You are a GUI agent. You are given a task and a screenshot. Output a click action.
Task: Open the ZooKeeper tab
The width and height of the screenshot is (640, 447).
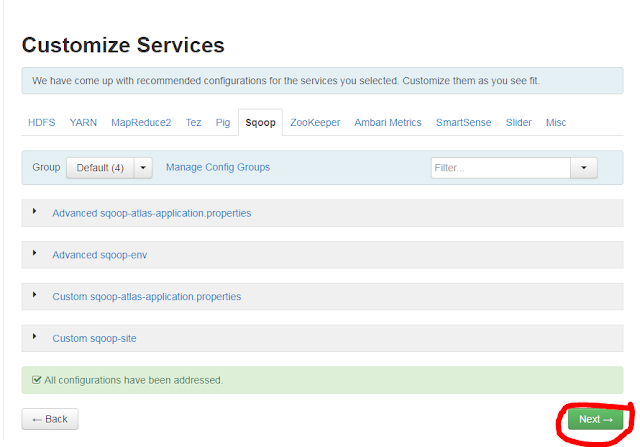[315, 122]
